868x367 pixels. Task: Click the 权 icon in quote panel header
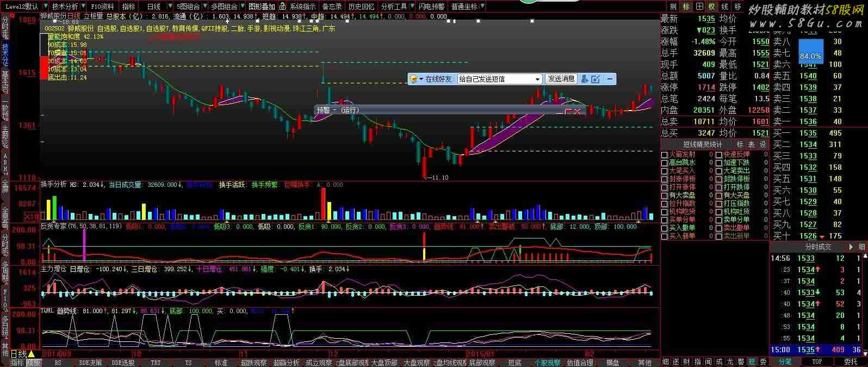[x=711, y=7]
